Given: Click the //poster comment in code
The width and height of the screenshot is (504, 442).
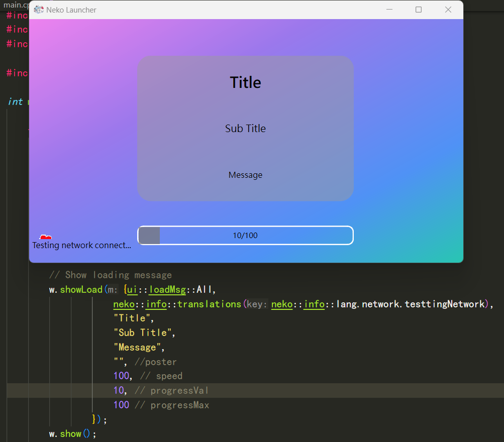Looking at the screenshot, I should [156, 362].
